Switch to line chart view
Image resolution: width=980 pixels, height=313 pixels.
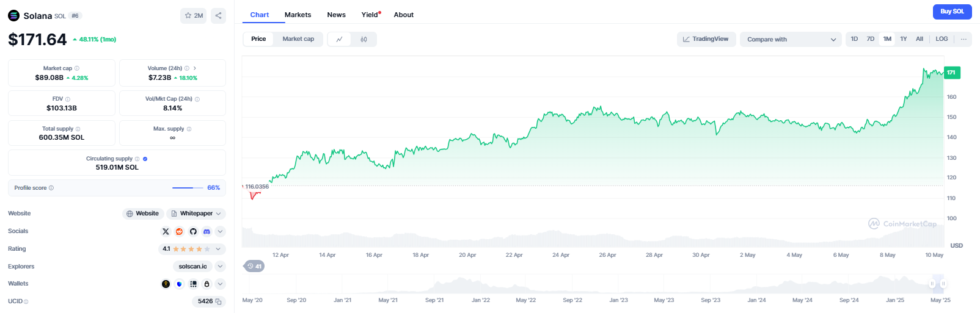(x=340, y=39)
